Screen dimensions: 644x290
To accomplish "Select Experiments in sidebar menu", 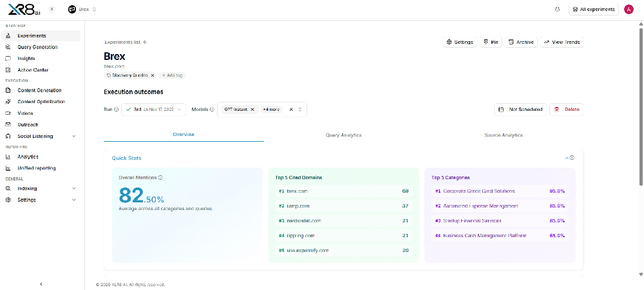I will tap(41, 35).
